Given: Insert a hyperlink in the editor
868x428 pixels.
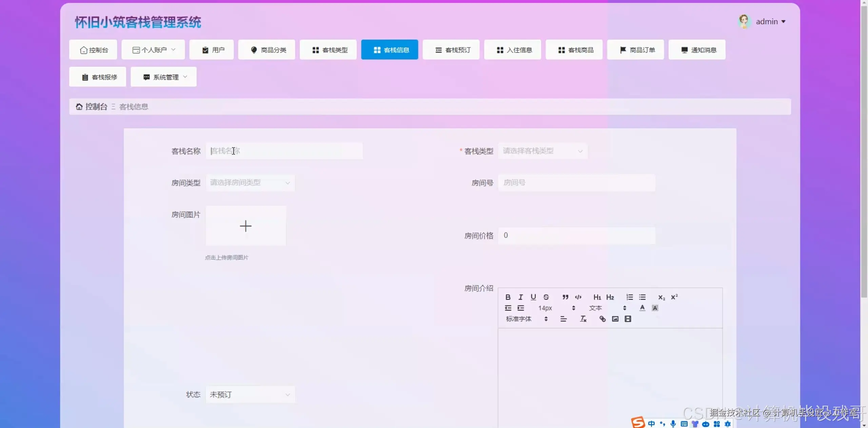Looking at the screenshot, I should tap(602, 319).
